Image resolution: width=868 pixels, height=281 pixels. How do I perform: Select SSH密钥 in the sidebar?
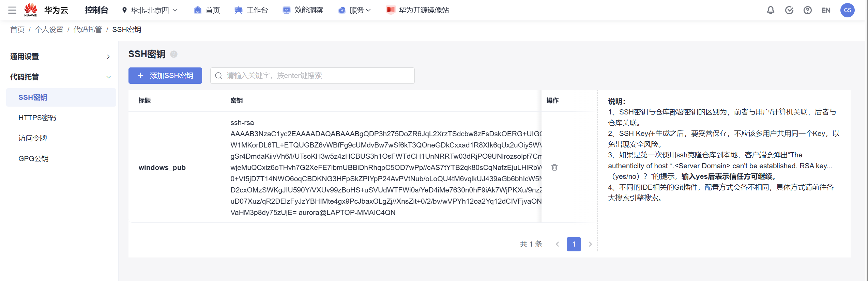point(61,97)
